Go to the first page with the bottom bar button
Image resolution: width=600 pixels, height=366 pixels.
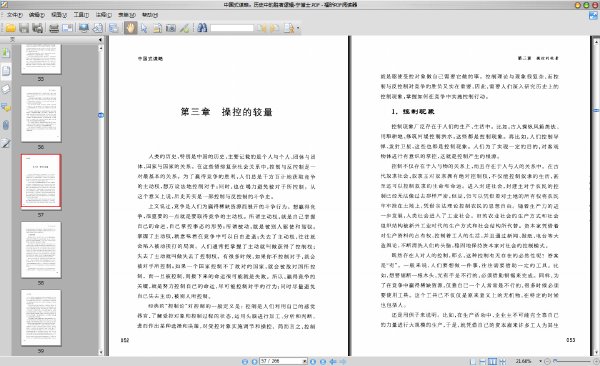tap(245, 361)
